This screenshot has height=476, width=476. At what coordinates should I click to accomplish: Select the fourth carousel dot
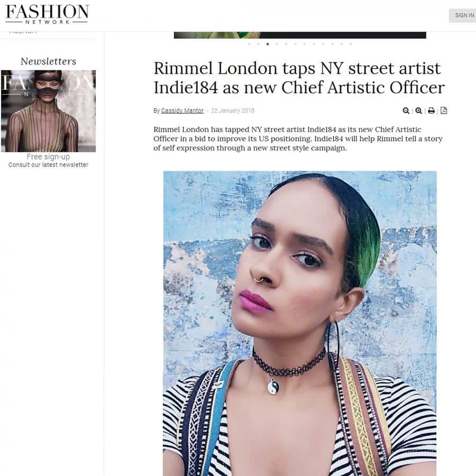277,44
